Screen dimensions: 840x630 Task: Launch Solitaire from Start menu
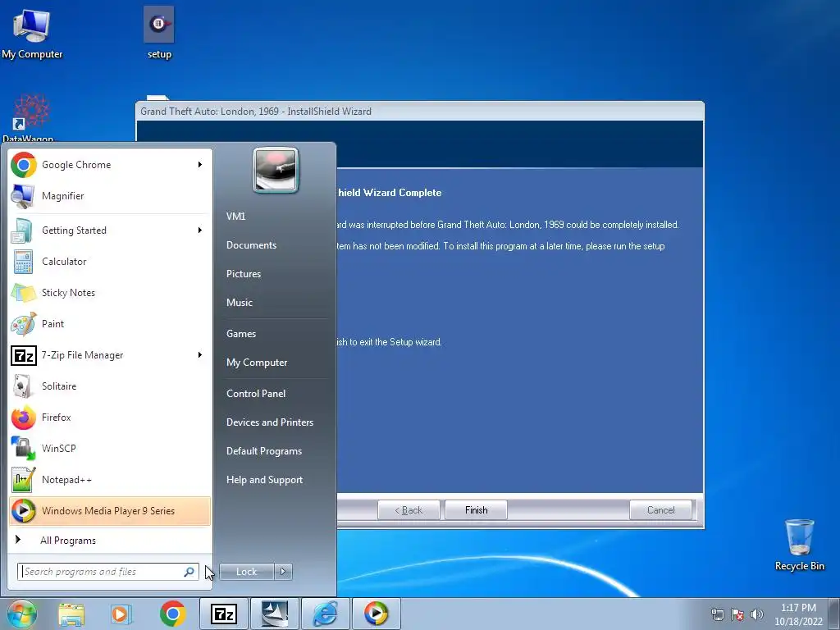click(110, 386)
